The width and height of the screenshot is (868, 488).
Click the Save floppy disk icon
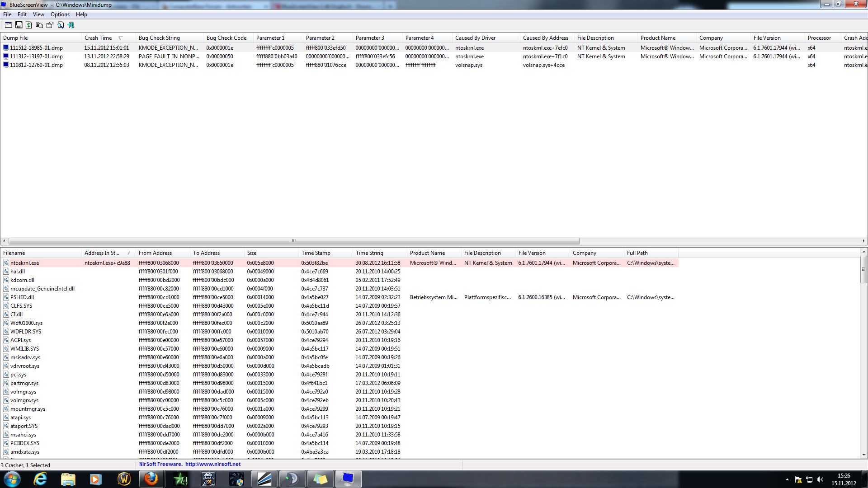pyautogui.click(x=19, y=25)
